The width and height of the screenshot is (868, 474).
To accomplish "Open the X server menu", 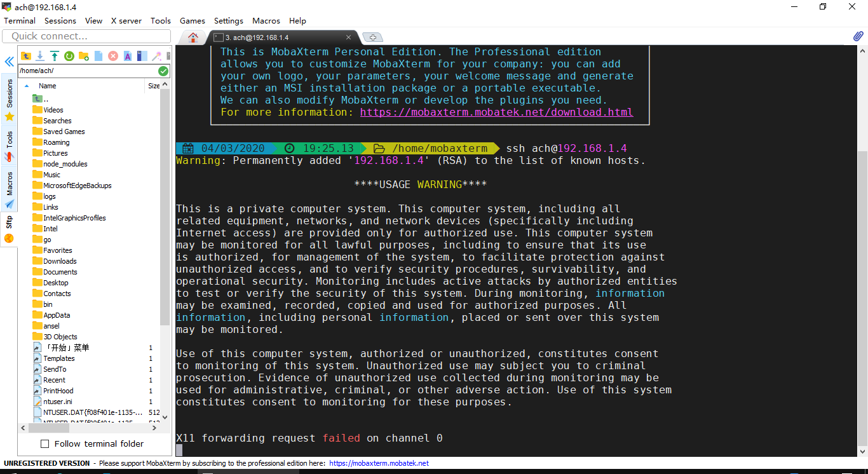I will coord(126,20).
